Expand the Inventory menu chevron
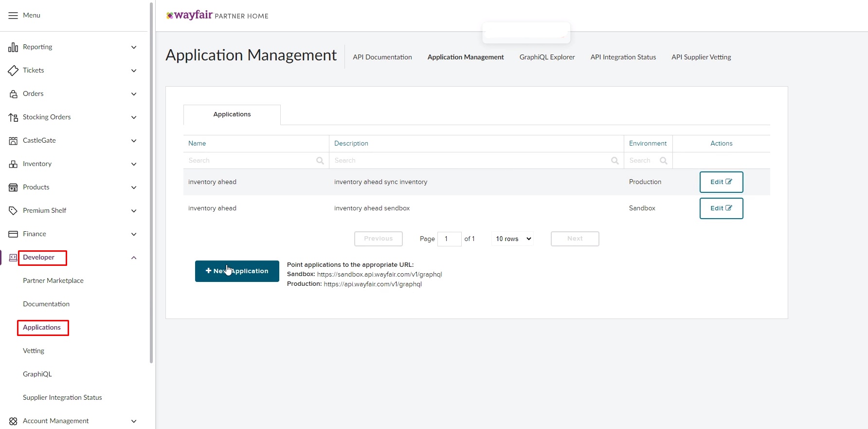This screenshot has height=429, width=868. click(134, 164)
